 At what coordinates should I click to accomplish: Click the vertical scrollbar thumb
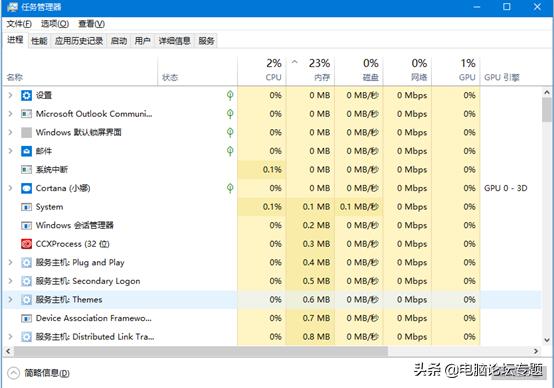(547, 110)
